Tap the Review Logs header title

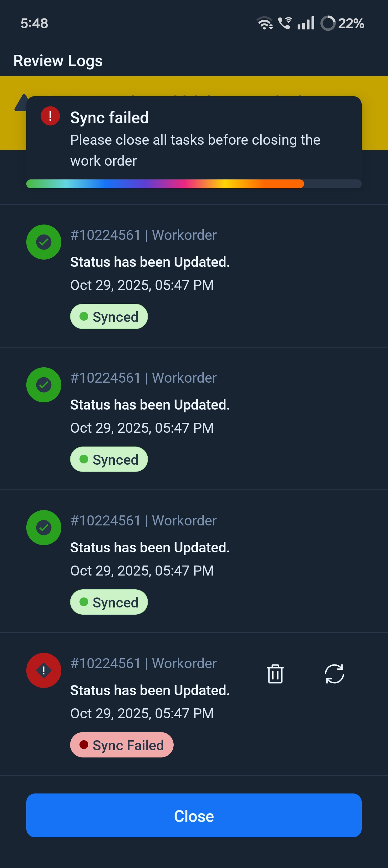58,61
